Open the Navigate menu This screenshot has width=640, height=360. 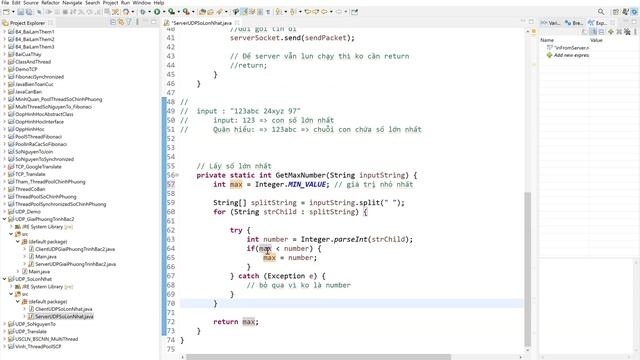[72, 2]
